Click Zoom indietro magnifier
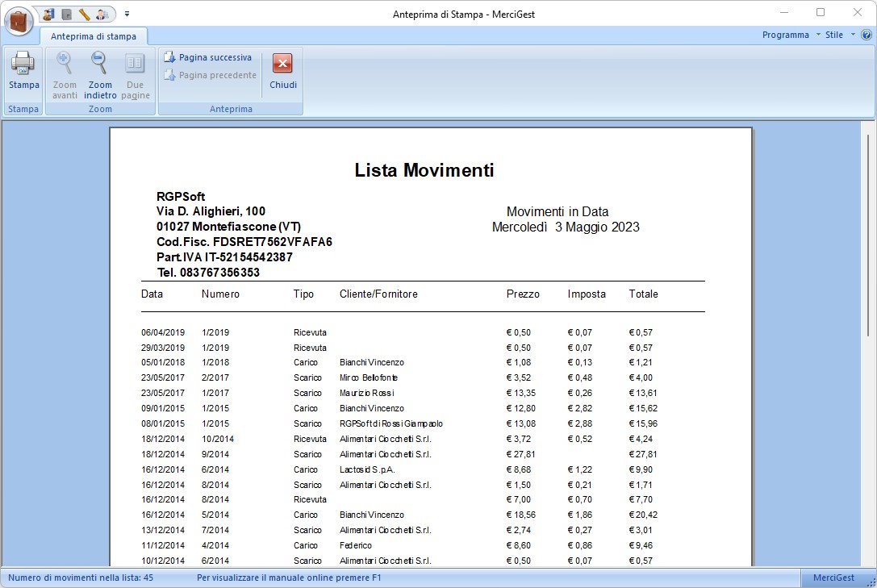 pyautogui.click(x=100, y=76)
